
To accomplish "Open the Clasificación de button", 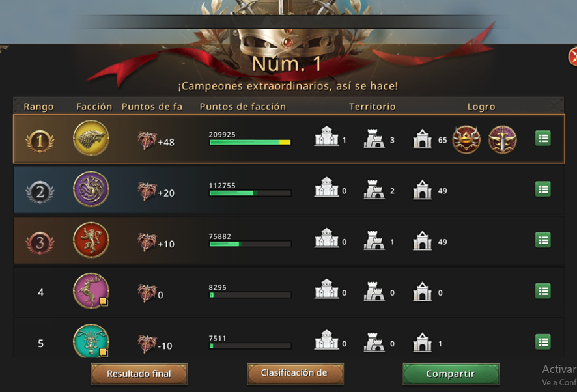I will tap(295, 374).
